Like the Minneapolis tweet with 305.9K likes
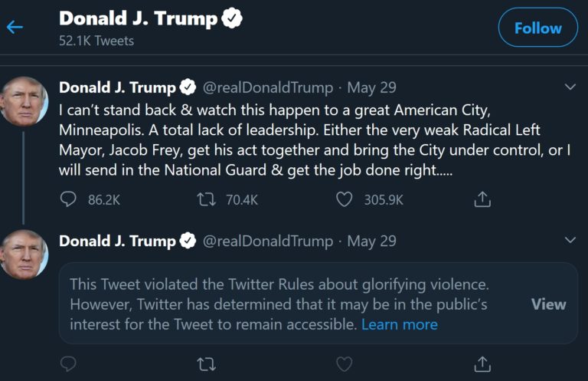This screenshot has height=381, width=588. [x=345, y=199]
